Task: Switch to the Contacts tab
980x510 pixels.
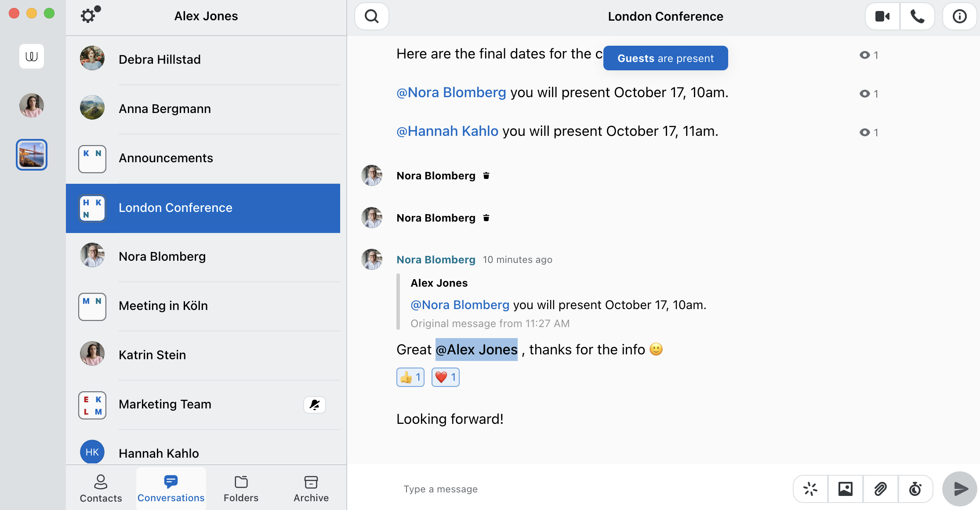Action: point(101,488)
